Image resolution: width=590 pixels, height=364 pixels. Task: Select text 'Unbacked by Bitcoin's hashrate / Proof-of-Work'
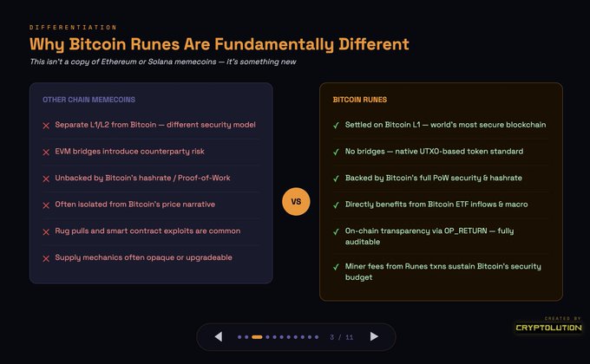[x=142, y=178]
